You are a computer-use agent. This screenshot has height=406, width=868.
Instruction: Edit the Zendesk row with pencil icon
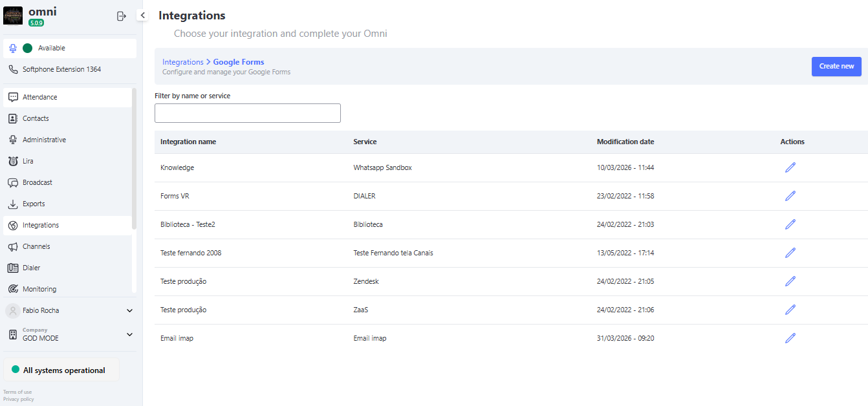pos(790,281)
